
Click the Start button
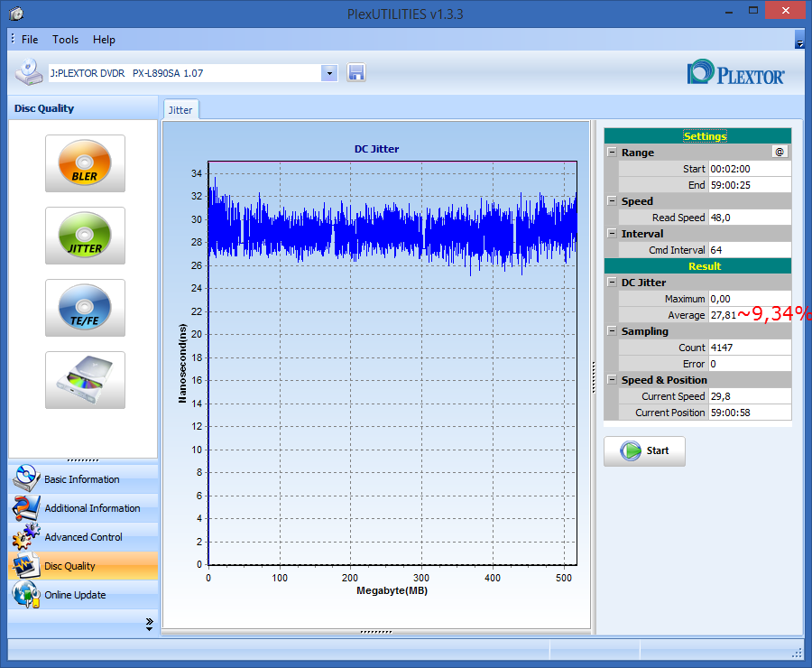pos(644,450)
